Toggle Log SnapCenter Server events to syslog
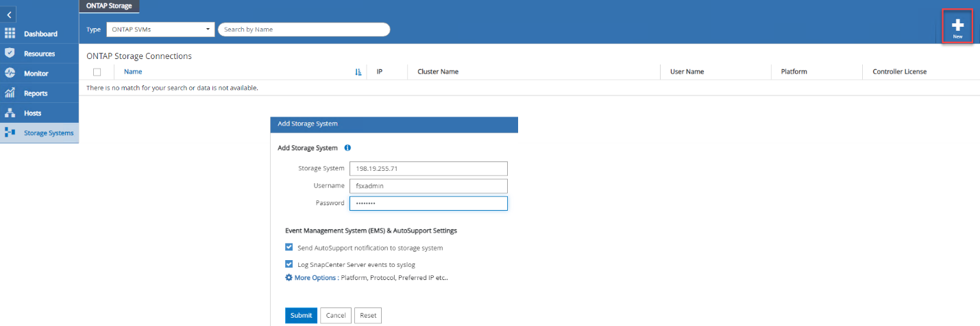The height and width of the screenshot is (326, 980). (x=289, y=264)
